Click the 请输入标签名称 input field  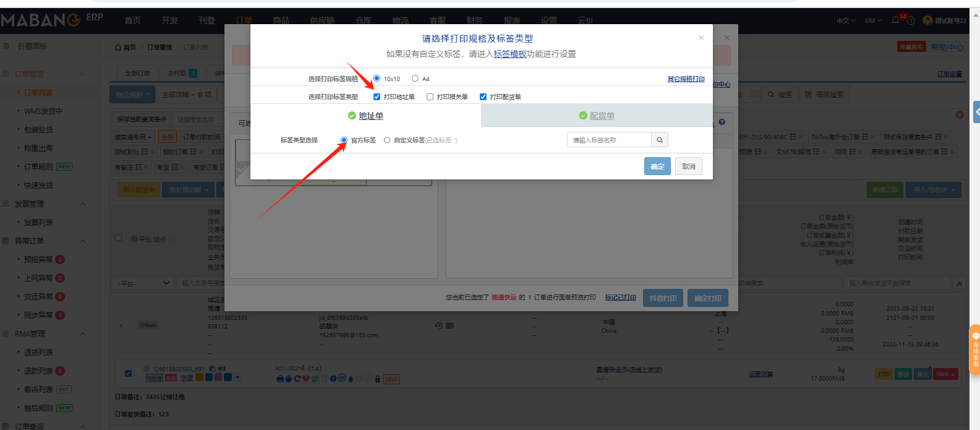coord(609,140)
